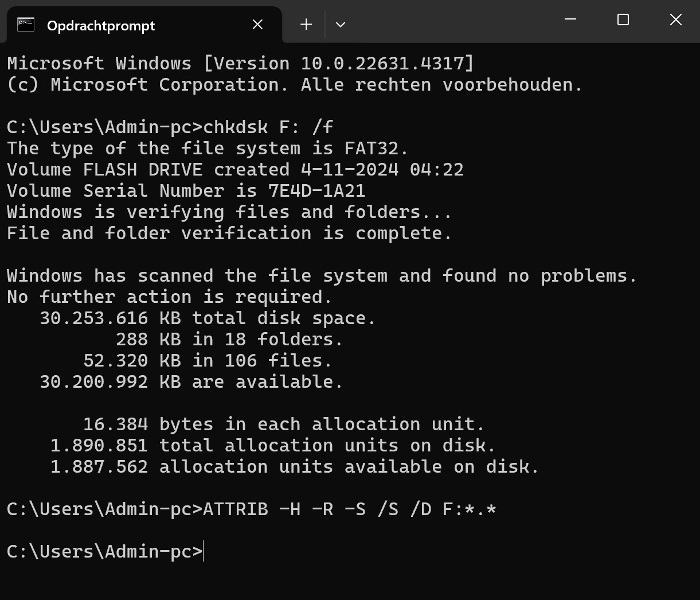
Task: Click the Command Prompt icon in the tab
Action: coord(25,25)
